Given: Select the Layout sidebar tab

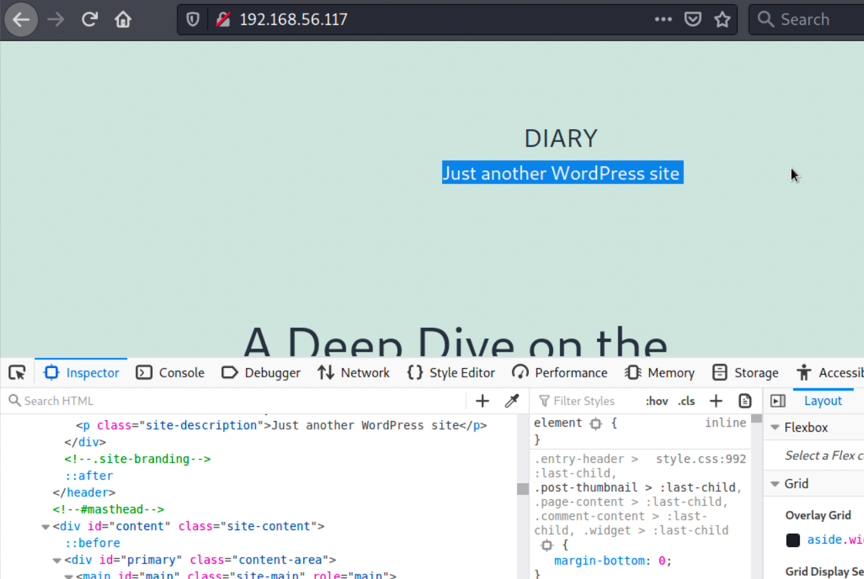Looking at the screenshot, I should 823,401.
